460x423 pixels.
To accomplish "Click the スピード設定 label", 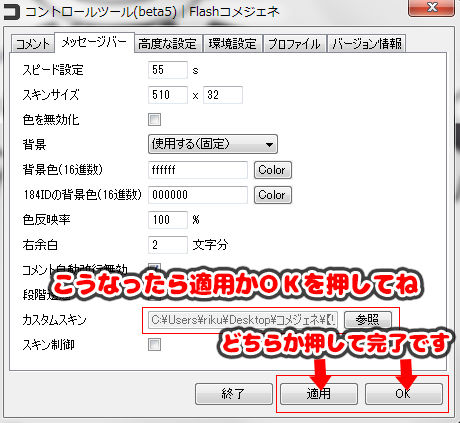I will pos(53,70).
